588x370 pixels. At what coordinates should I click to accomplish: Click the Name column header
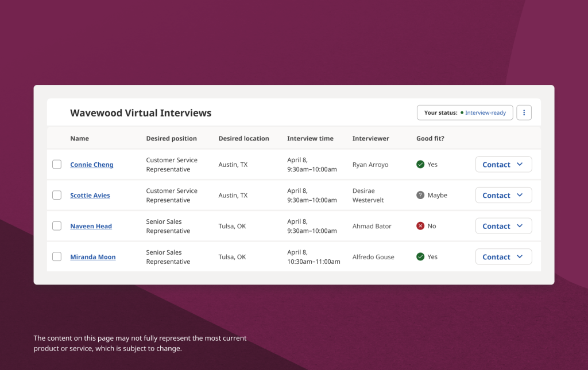pos(79,138)
